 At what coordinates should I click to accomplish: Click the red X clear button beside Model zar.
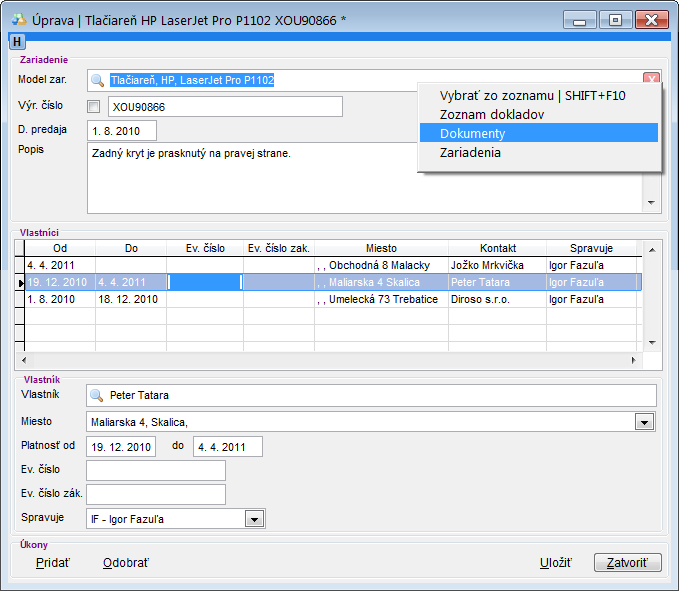tap(651, 80)
